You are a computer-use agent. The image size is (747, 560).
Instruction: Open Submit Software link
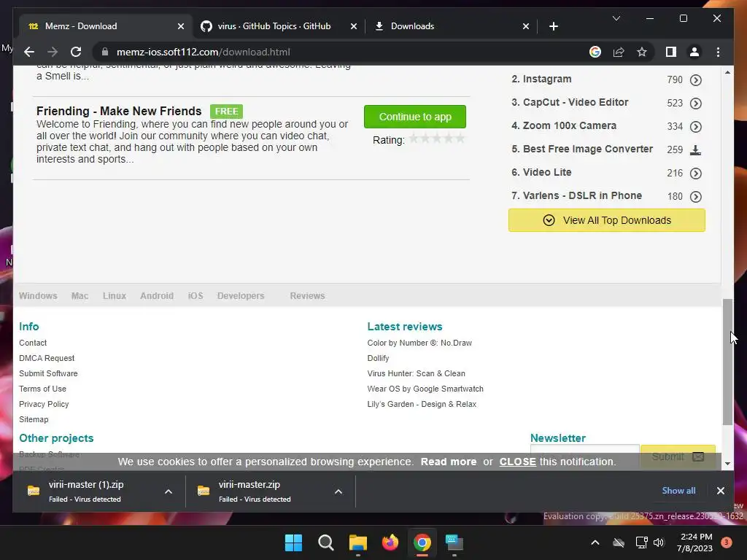pos(48,373)
